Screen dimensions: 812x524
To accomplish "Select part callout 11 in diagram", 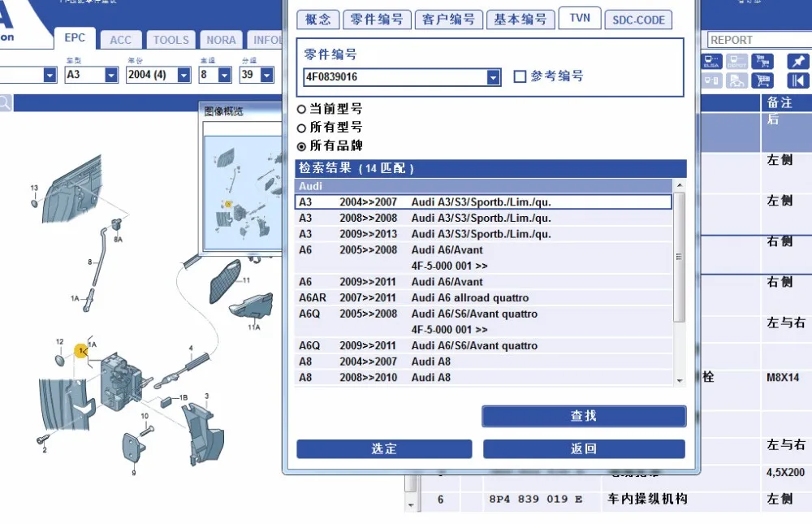I will click(246, 280).
